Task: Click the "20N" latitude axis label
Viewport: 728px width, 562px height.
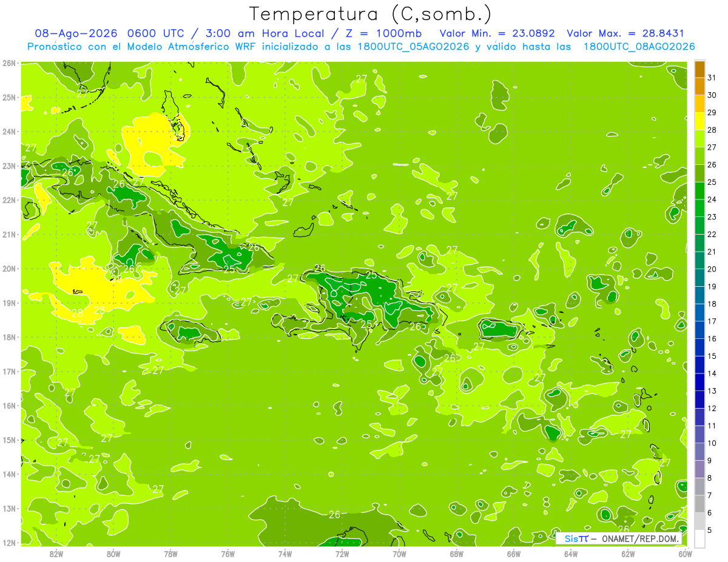Action: [8, 269]
